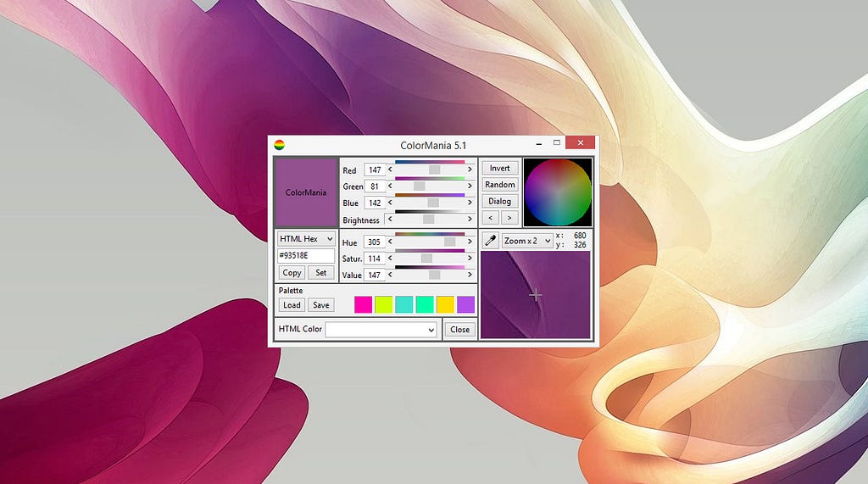This screenshot has width=868, height=484.
Task: Decrease Brightness with the left arrow
Action: [390, 220]
